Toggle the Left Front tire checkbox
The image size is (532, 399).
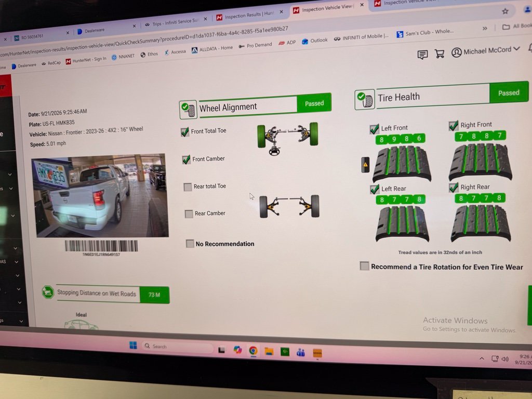click(374, 129)
